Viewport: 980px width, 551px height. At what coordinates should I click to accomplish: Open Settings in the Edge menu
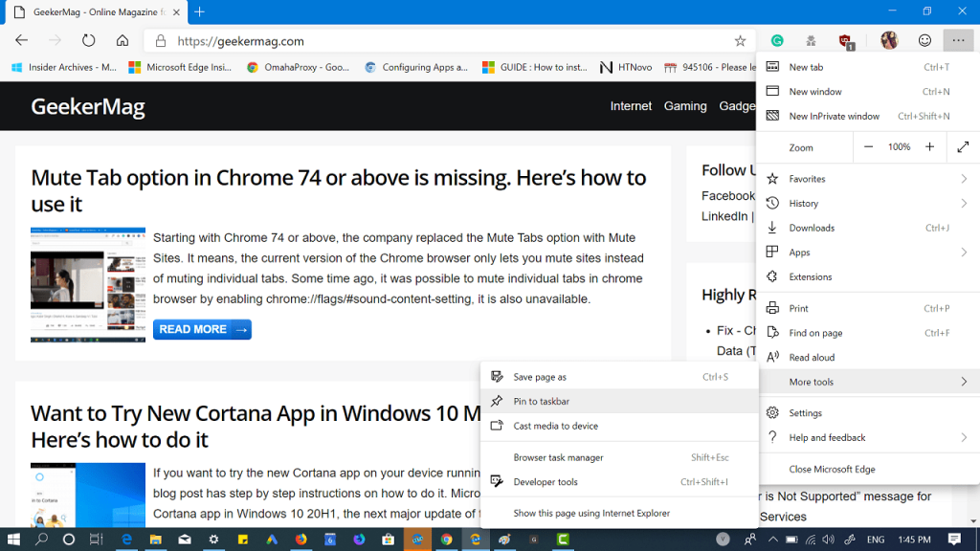pyautogui.click(x=868, y=413)
